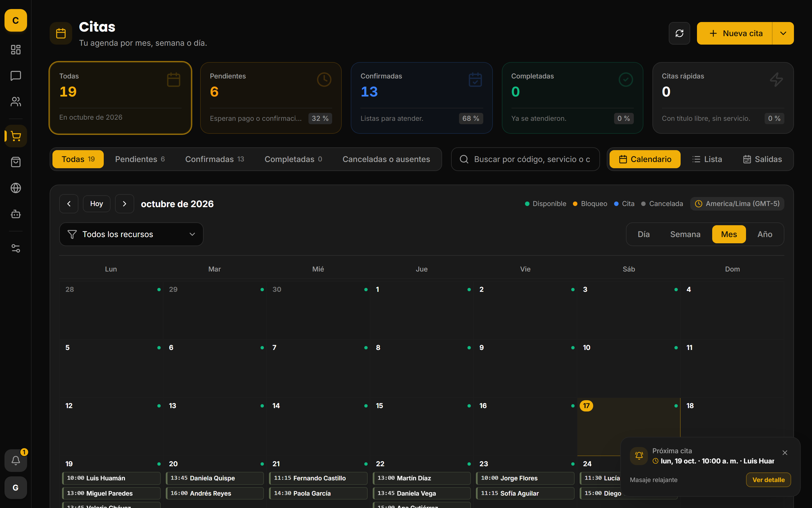Open the shopping bag sidebar icon

point(16,162)
